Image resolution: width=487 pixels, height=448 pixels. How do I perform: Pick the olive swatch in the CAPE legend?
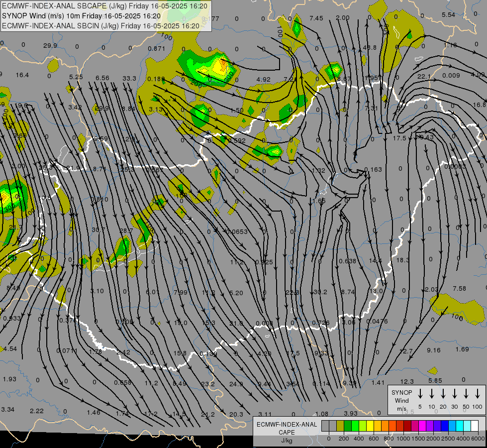(x=340, y=426)
